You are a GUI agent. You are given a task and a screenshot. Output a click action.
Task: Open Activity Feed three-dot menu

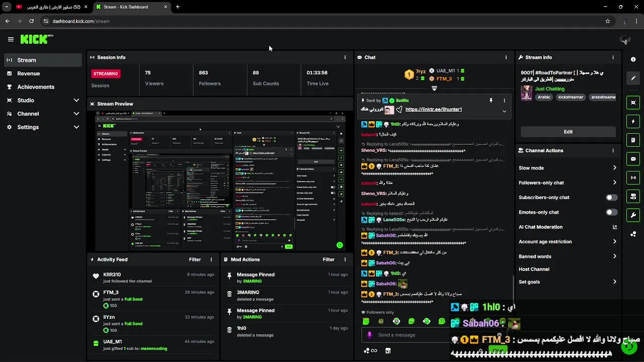pyautogui.click(x=211, y=259)
